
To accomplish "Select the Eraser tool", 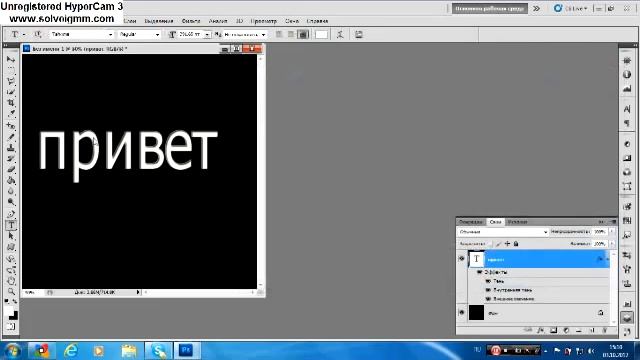I will point(11,169).
